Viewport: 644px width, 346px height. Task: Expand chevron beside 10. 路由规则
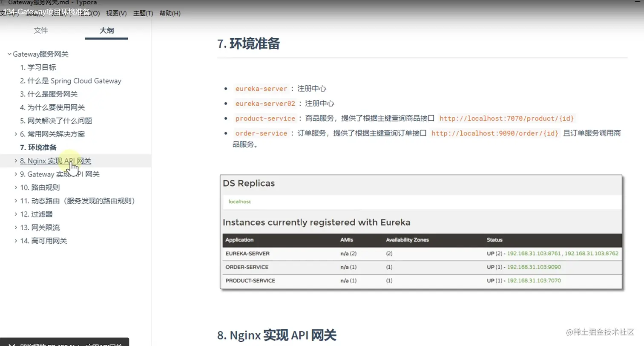pos(16,187)
